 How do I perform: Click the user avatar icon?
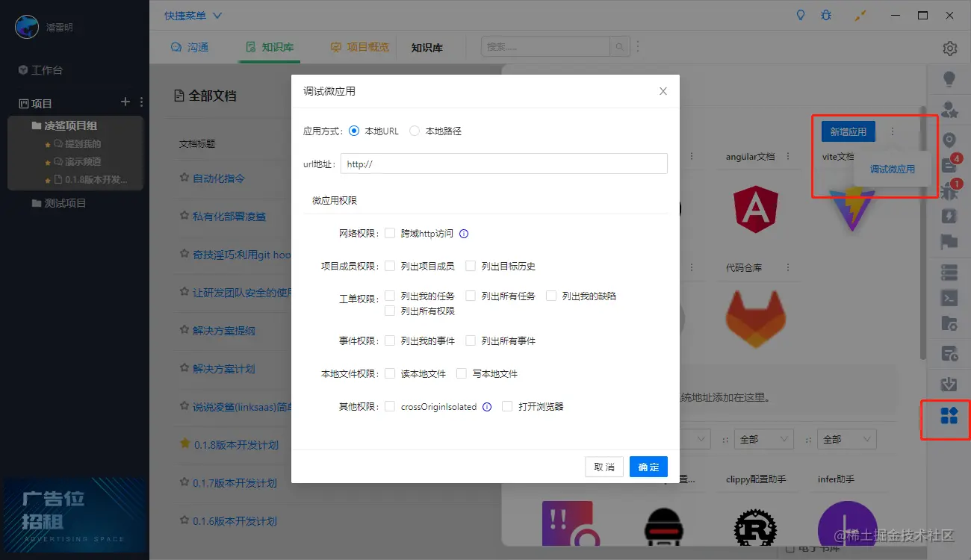pyautogui.click(x=28, y=27)
